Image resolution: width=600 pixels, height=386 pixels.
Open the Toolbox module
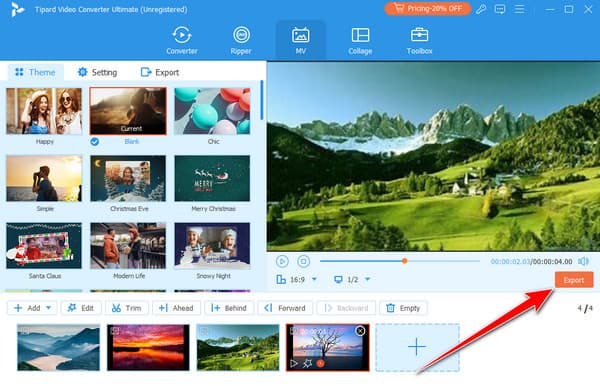tap(419, 40)
